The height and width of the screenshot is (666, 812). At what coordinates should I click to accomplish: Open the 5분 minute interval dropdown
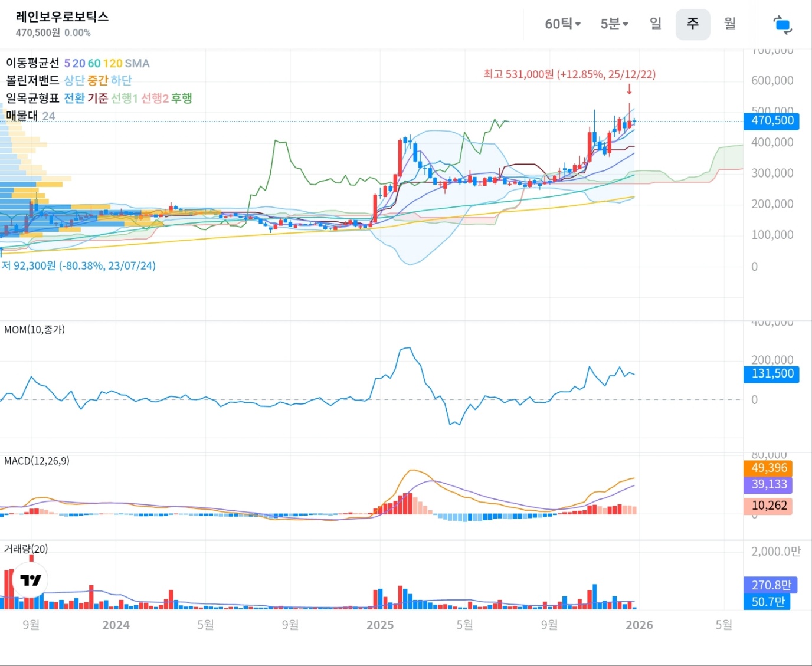614,24
